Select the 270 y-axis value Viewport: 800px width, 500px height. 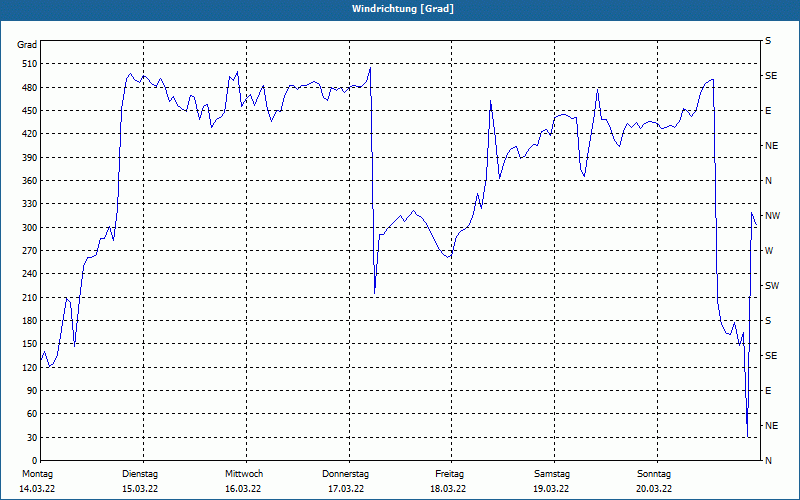click(30, 251)
